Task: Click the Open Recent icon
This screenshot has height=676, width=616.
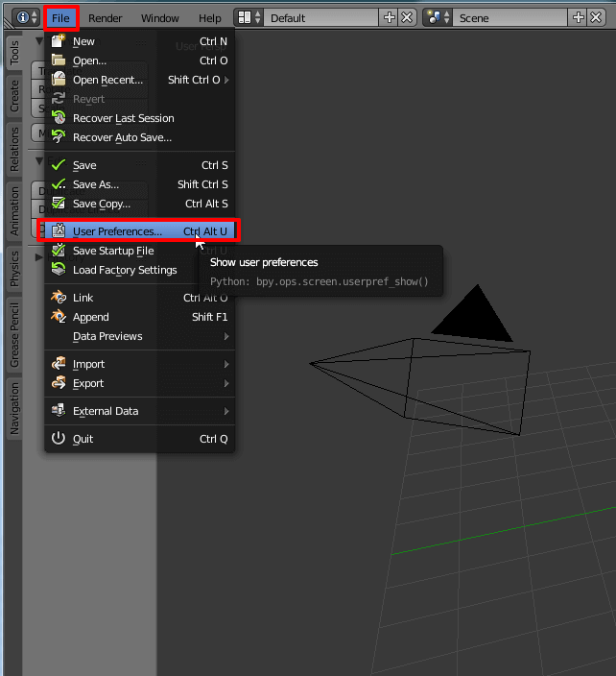Action: pyautogui.click(x=59, y=80)
